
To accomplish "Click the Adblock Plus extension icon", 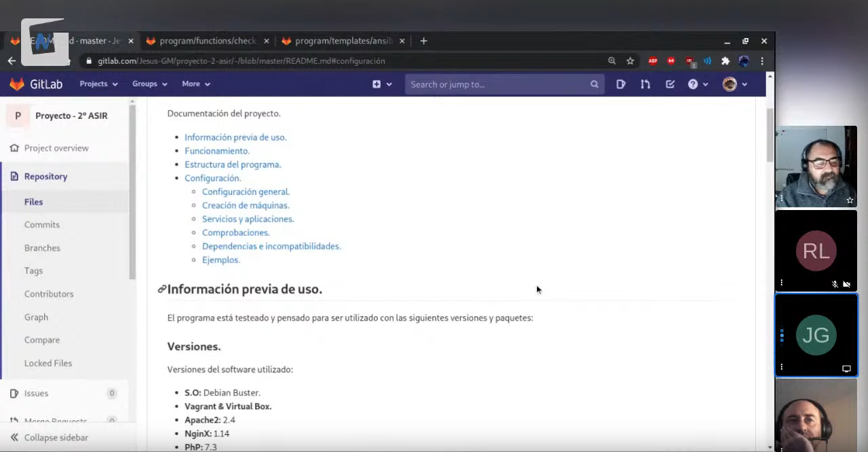I will (x=653, y=60).
